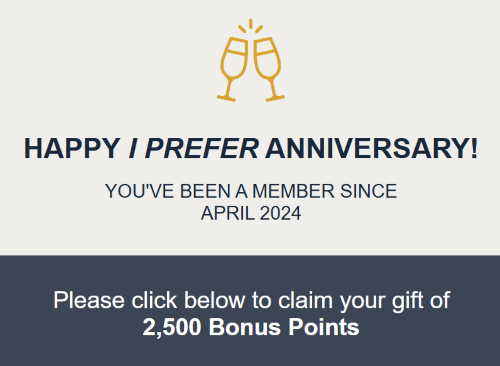Image resolution: width=500 pixels, height=366 pixels.
Task: Click the word SINCE in the subtitle
Action: (369, 191)
